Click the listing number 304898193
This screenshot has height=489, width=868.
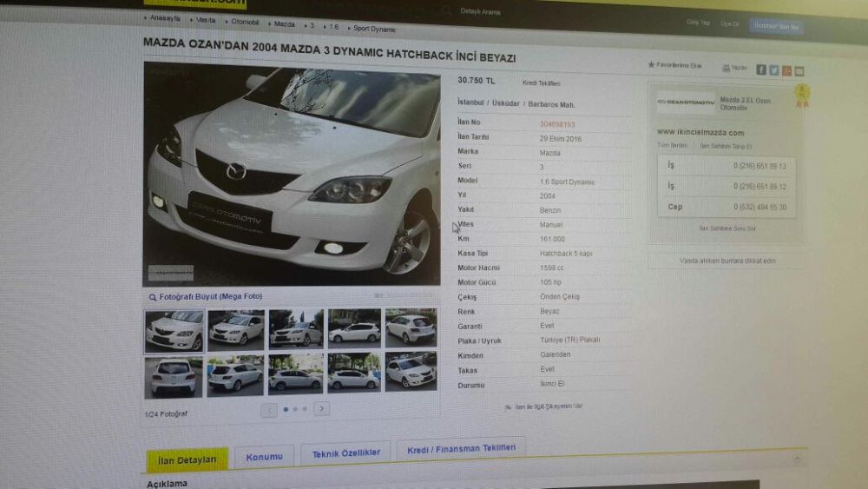click(557, 124)
